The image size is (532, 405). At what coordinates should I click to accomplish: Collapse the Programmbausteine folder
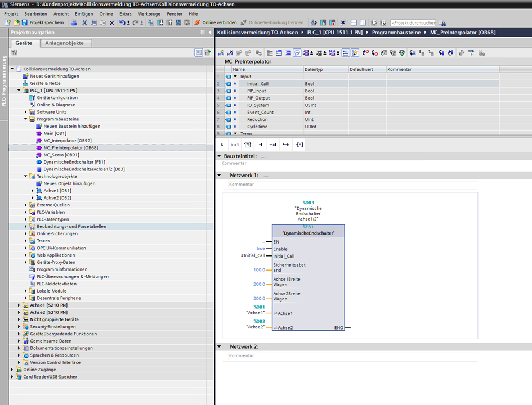tap(26, 119)
